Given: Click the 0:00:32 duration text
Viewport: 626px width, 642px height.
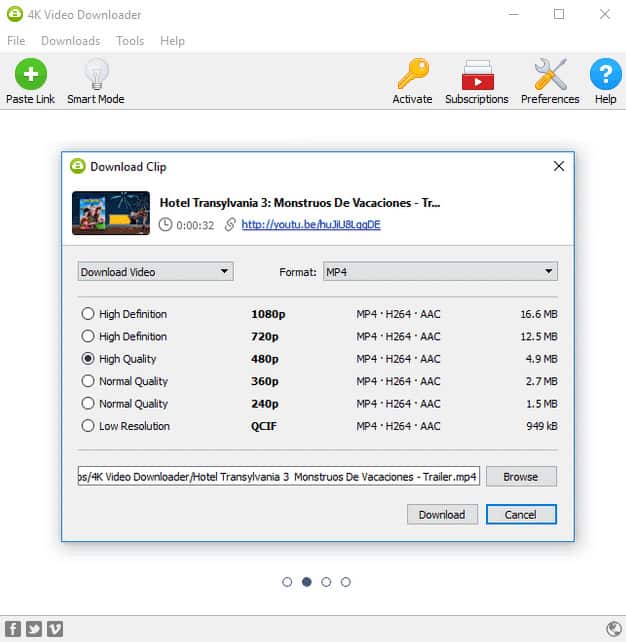Looking at the screenshot, I should coord(195,225).
